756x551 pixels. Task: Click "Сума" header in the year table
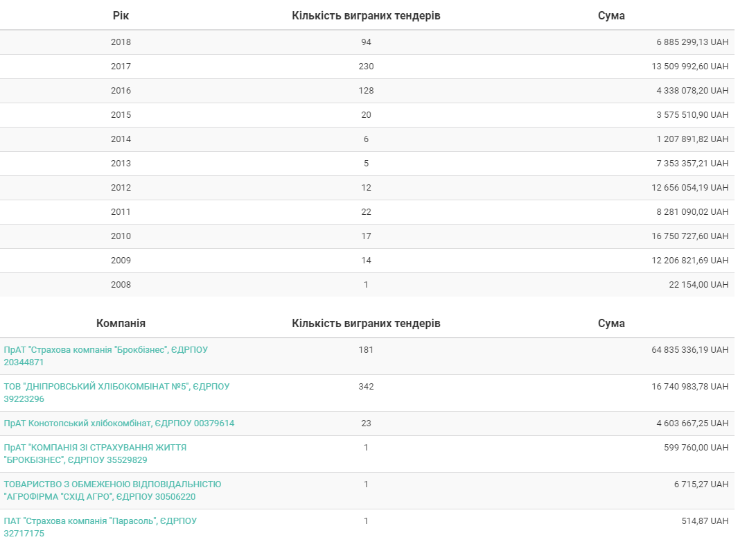point(611,15)
